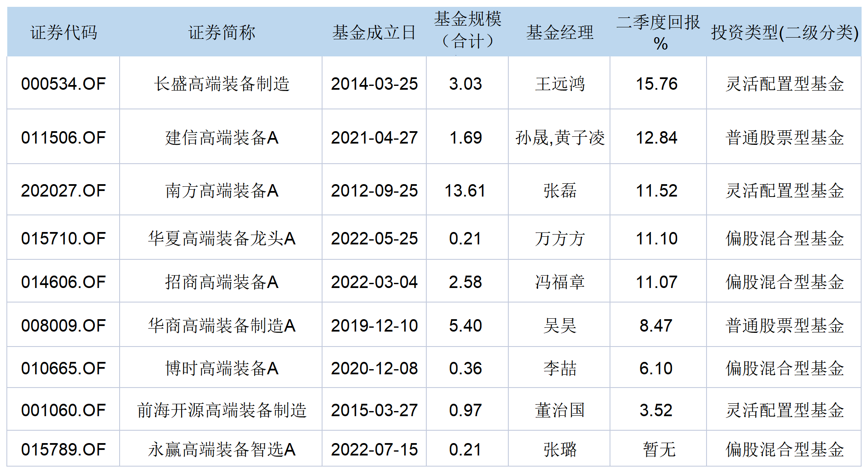This screenshot has width=868, height=473.
Task: Select the 长盛高端装备制造 name cell
Action: (x=221, y=84)
